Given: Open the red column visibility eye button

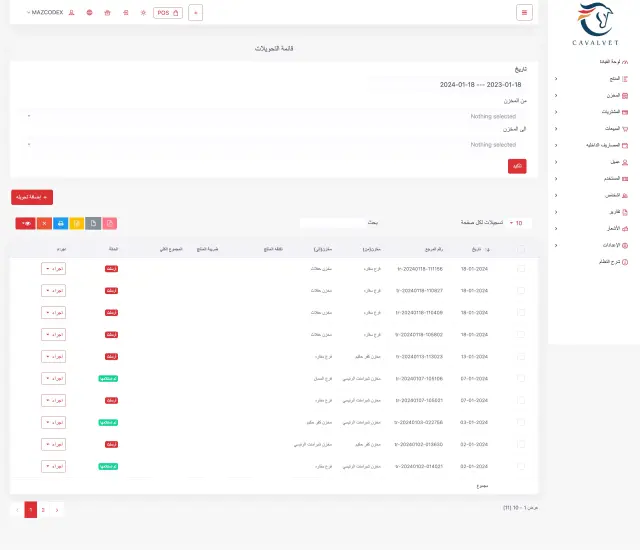Looking at the screenshot, I should 25,224.
